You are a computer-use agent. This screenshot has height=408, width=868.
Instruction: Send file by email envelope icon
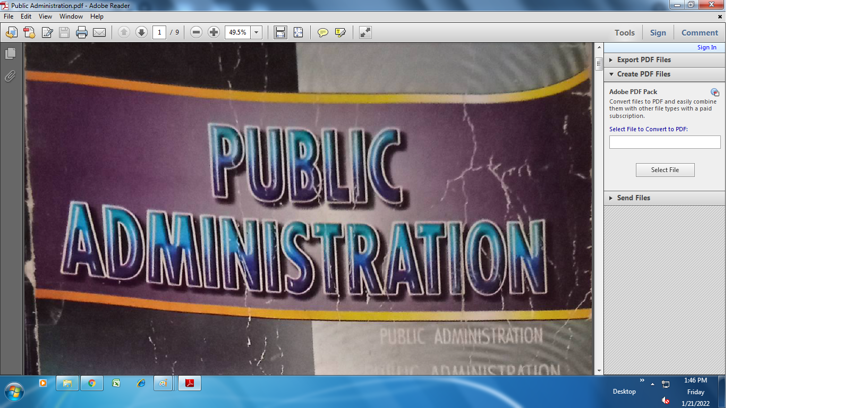(99, 32)
